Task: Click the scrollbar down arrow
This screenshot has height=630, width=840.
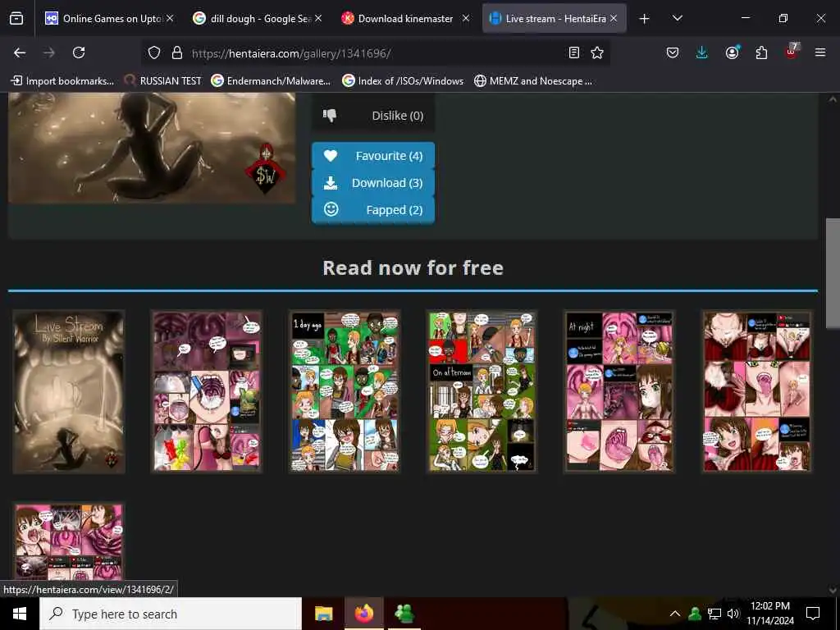Action: [833, 590]
